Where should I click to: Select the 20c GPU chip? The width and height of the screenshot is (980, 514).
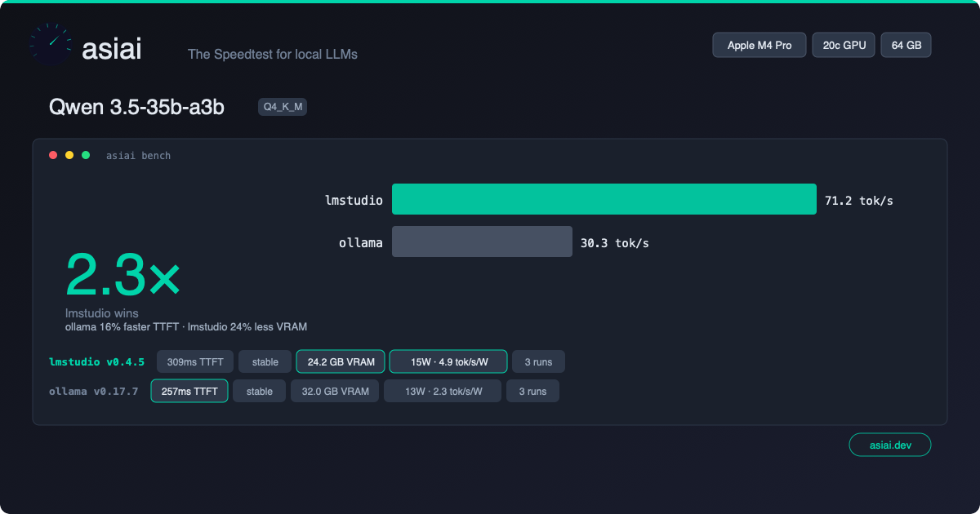tap(844, 45)
